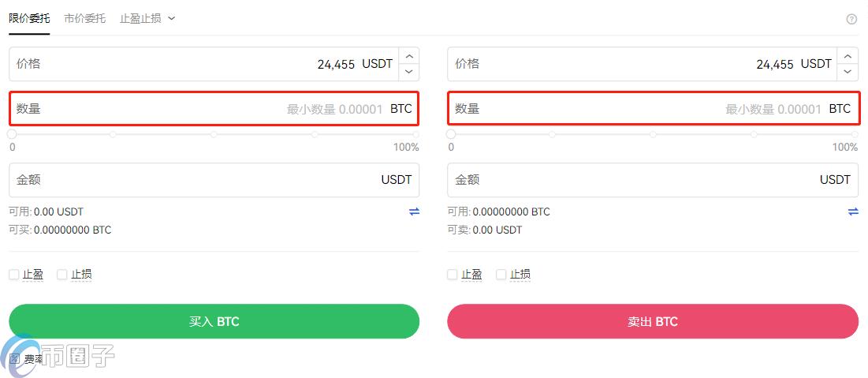Enable the buy-side 止盈 checkbox
Viewport: 868px width, 378px height.
[14, 275]
